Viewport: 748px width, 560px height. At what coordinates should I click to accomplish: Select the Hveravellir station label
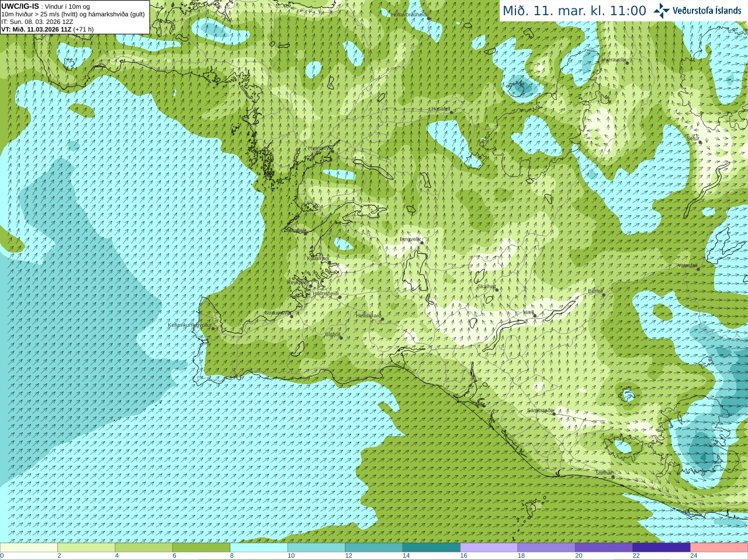click(614, 60)
